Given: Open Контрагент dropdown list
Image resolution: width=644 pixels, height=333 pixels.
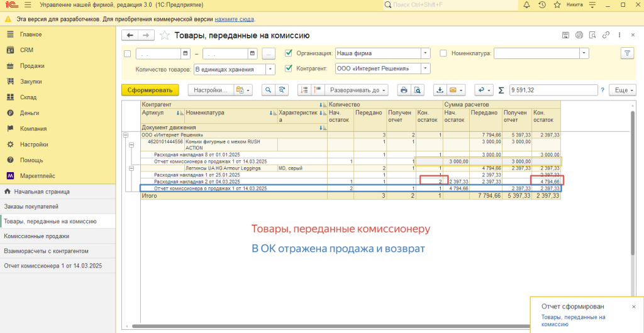Looking at the screenshot, I should click(426, 69).
